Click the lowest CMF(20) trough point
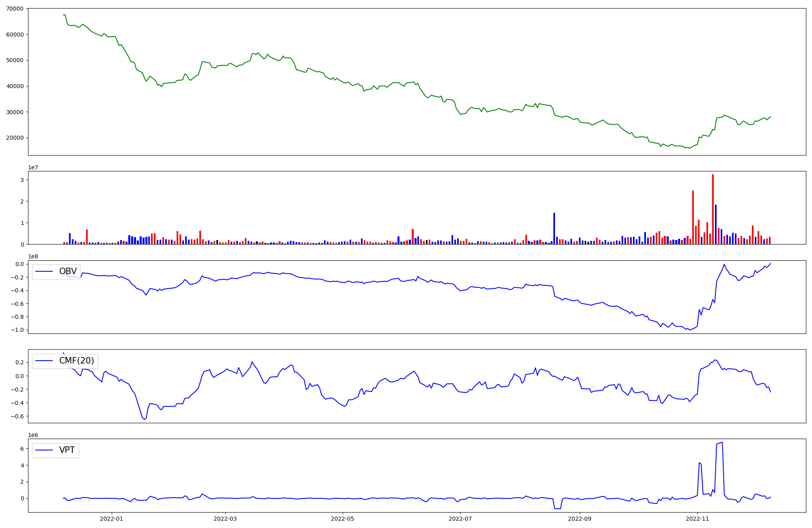This screenshot has height=528, width=812. tap(144, 419)
